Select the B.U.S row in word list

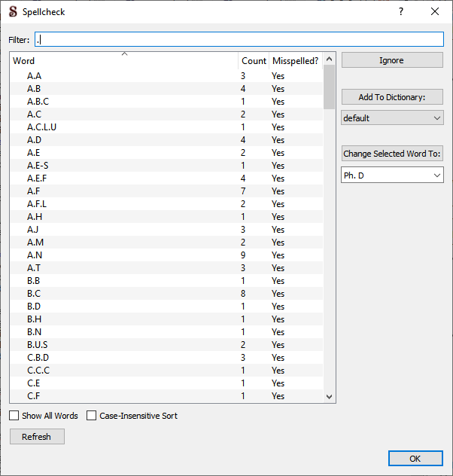(x=38, y=345)
